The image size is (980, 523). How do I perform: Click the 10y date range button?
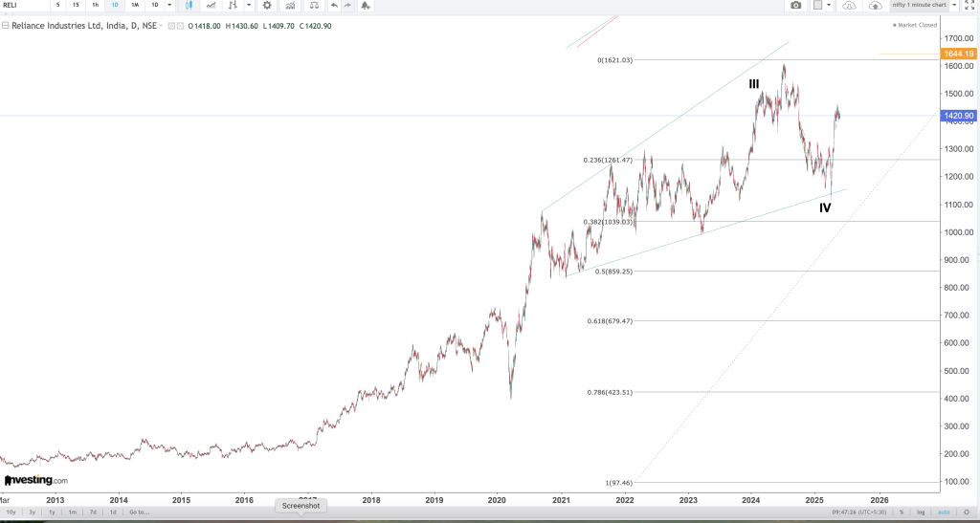[11, 512]
